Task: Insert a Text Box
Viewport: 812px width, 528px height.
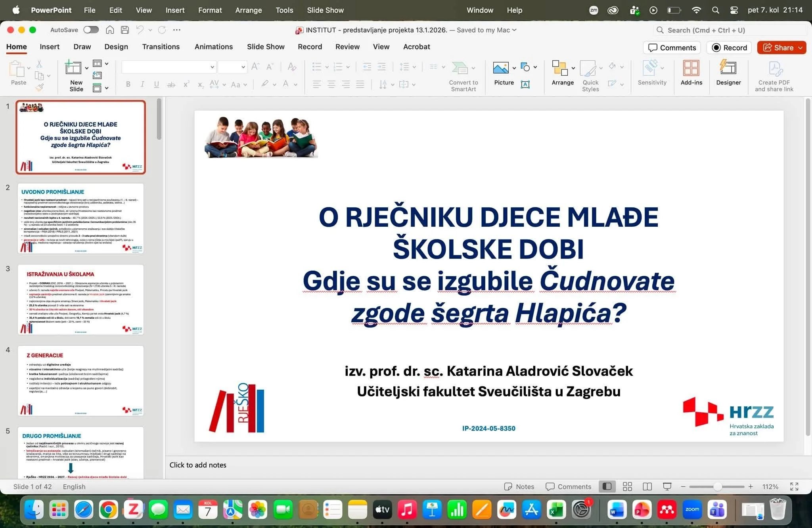Action: (525, 84)
